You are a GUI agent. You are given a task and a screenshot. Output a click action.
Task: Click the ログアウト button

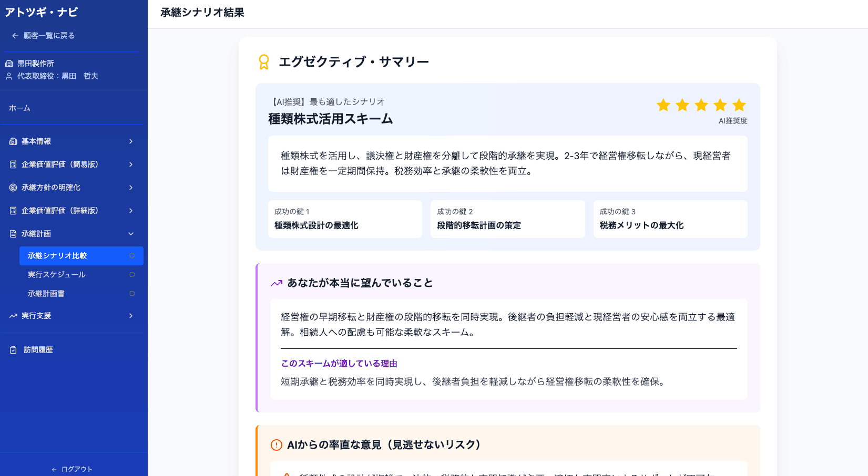click(72, 469)
